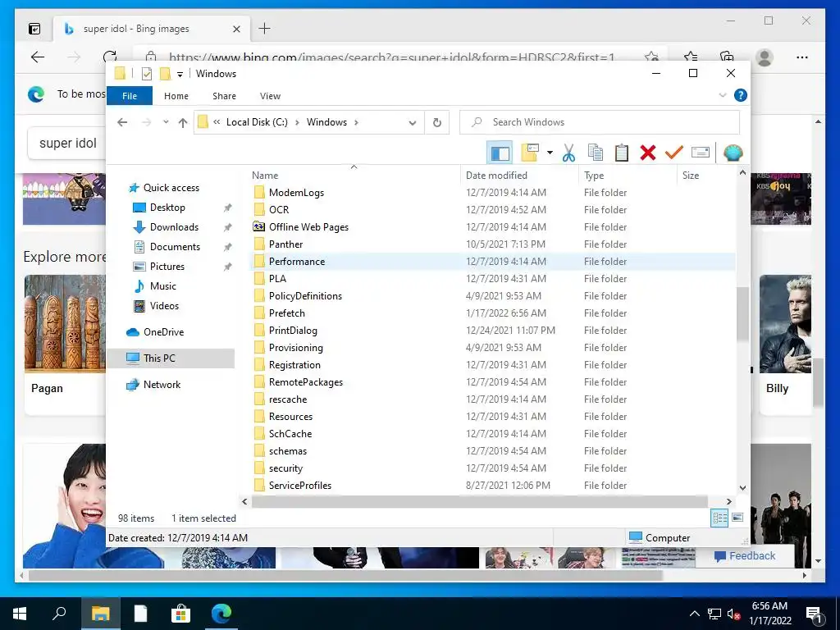Open Windows Start menu
Screen dimensions: 840x630
click(x=20, y=614)
